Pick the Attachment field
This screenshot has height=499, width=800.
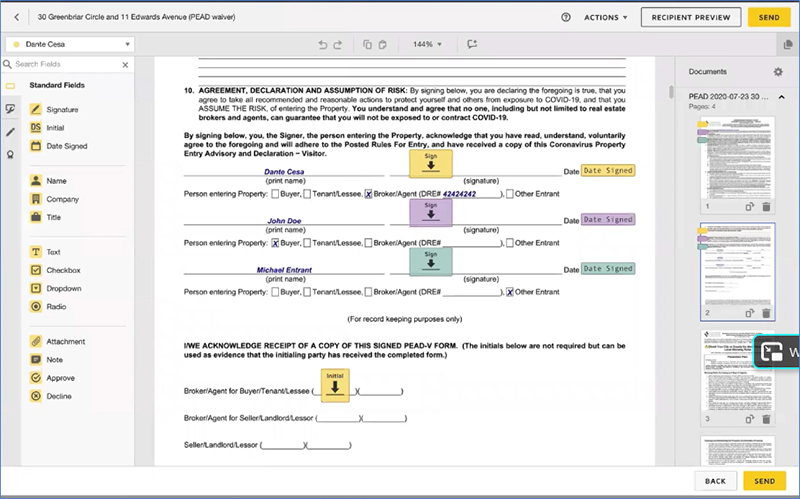[58, 341]
